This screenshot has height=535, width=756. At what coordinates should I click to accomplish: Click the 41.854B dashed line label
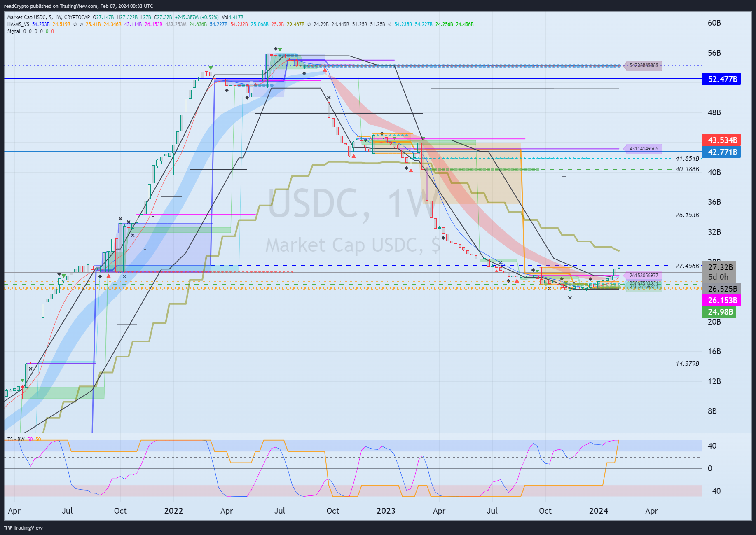click(687, 158)
